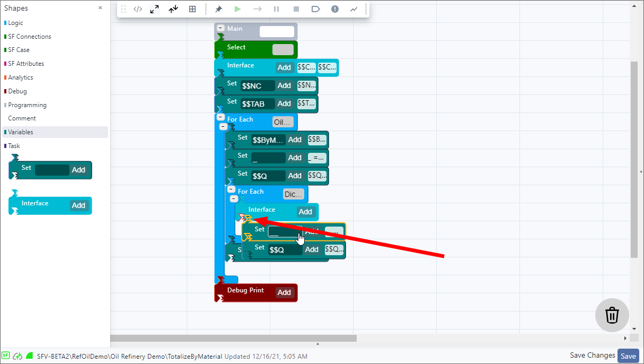The width and height of the screenshot is (644, 364).
Task: Open the SF Connections shape category
Action: [30, 37]
